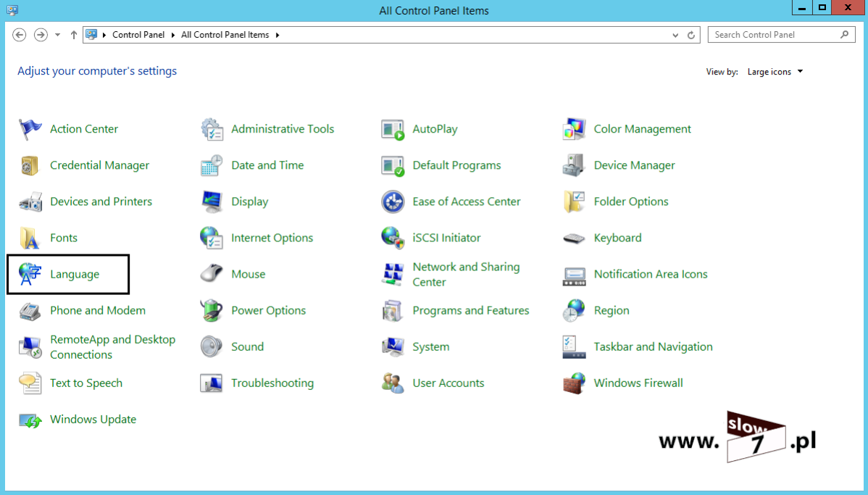Refresh the Control Panel view

691,35
